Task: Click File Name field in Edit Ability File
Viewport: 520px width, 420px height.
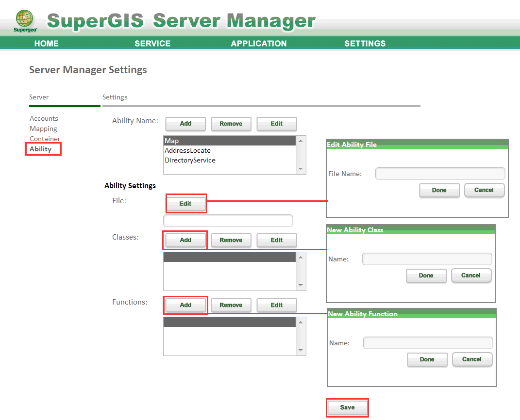Action: [x=440, y=174]
